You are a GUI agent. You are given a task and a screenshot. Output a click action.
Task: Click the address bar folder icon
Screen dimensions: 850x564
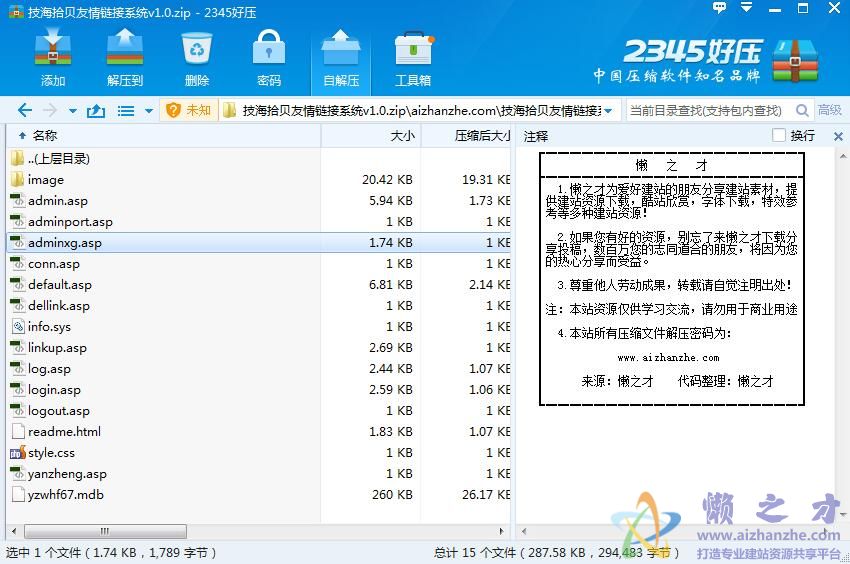coord(230,111)
